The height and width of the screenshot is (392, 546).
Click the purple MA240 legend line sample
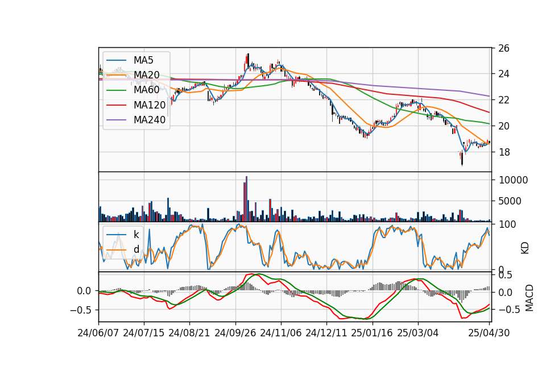[x=116, y=120]
